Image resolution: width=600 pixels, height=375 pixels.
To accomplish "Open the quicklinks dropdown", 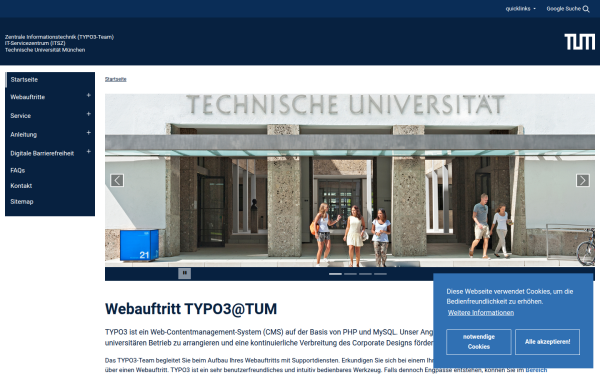I will [520, 8].
